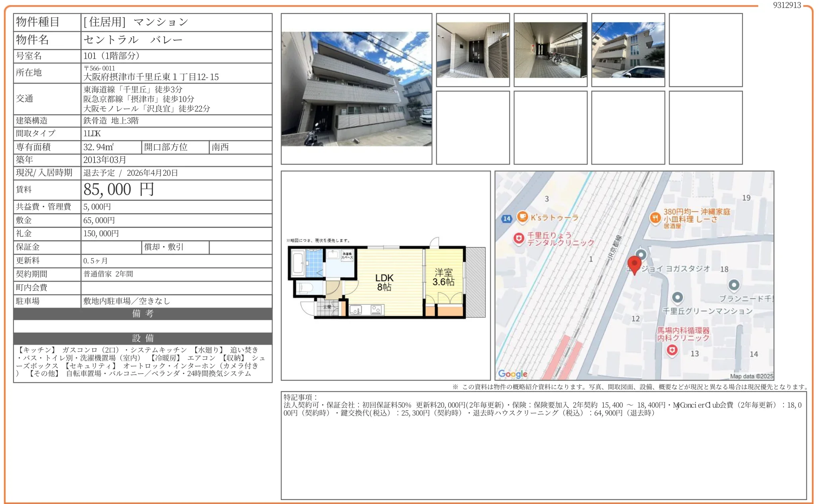Click the 備考 section header bar
This screenshot has width=819, height=504.
pos(143,314)
